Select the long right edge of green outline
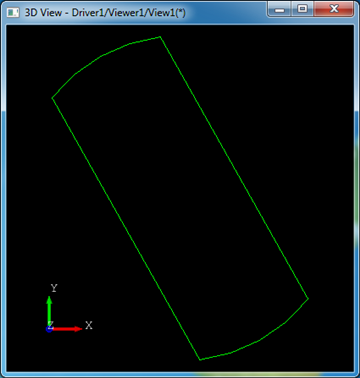 pyautogui.click(x=234, y=168)
